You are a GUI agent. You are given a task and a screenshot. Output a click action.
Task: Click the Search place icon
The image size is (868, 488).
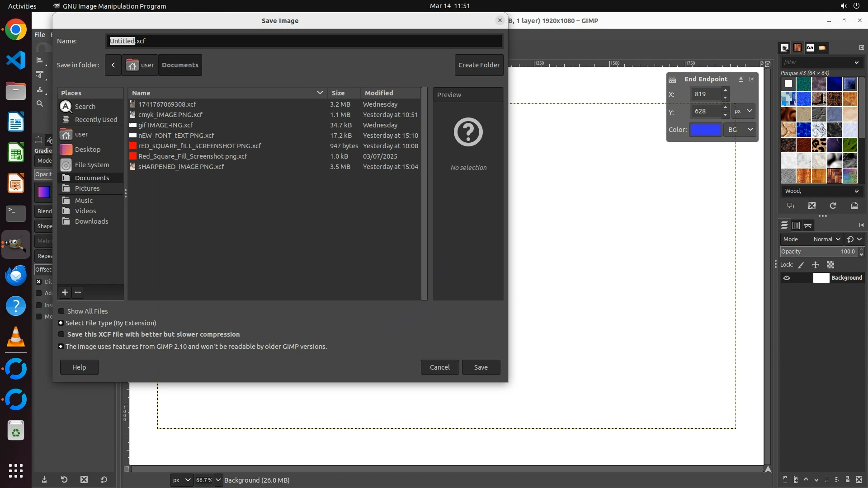click(x=66, y=106)
